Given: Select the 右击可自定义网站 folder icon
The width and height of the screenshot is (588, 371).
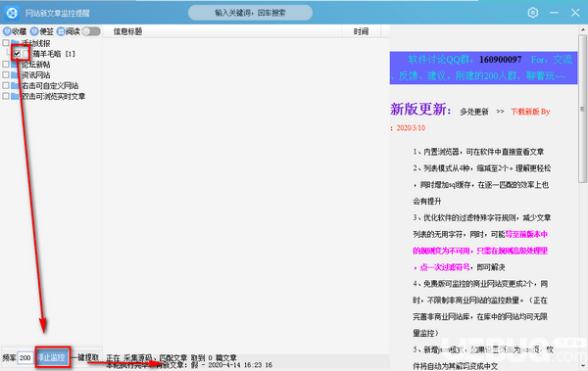Looking at the screenshot, I should point(15,86).
